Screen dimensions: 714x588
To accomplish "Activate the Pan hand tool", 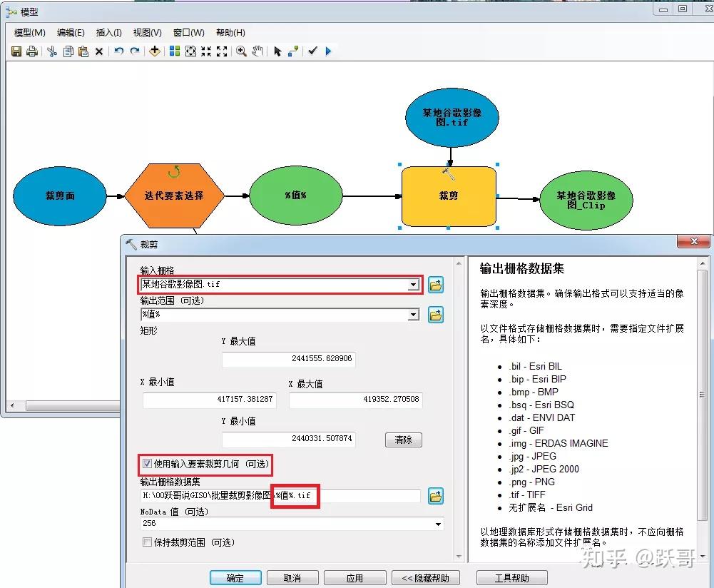I will (x=255, y=51).
